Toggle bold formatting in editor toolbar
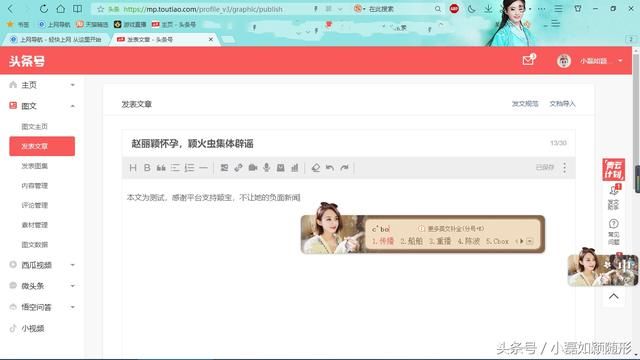The height and width of the screenshot is (360, 640). pos(147,168)
